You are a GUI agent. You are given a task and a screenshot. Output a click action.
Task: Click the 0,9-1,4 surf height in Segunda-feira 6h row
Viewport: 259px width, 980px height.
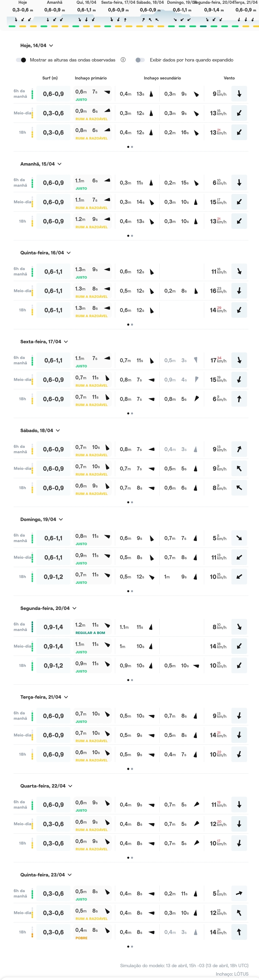coord(53,627)
